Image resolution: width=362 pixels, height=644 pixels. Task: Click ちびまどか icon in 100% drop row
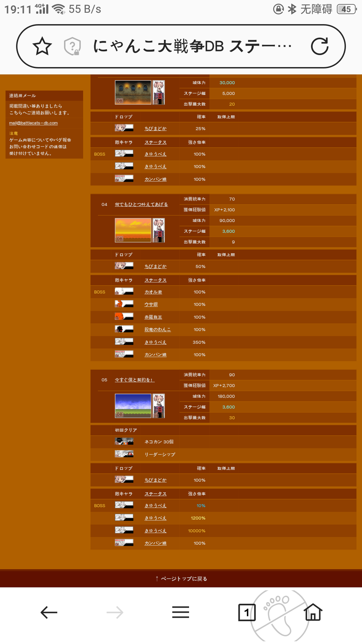click(x=124, y=480)
